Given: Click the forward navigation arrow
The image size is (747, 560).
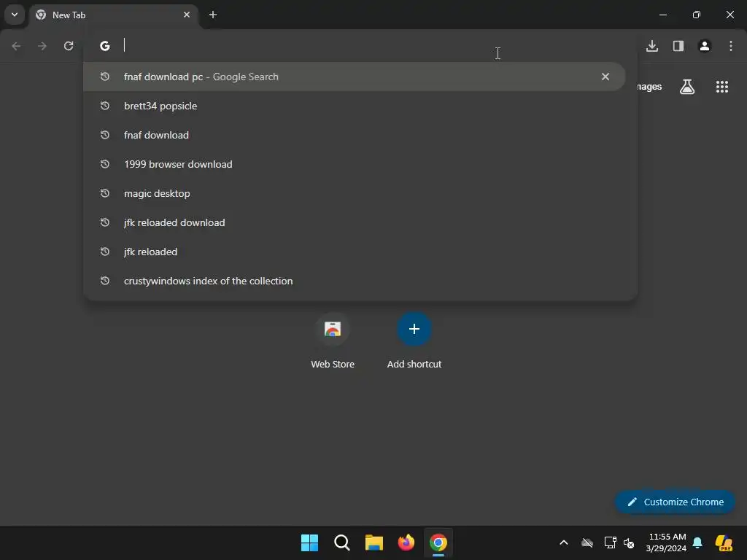Looking at the screenshot, I should [x=42, y=46].
